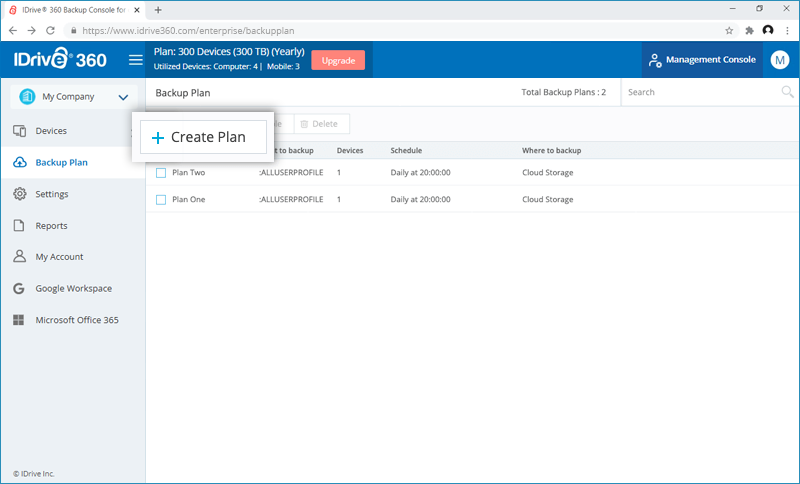
Task: Toggle the hamburger menu icon
Action: [135, 60]
